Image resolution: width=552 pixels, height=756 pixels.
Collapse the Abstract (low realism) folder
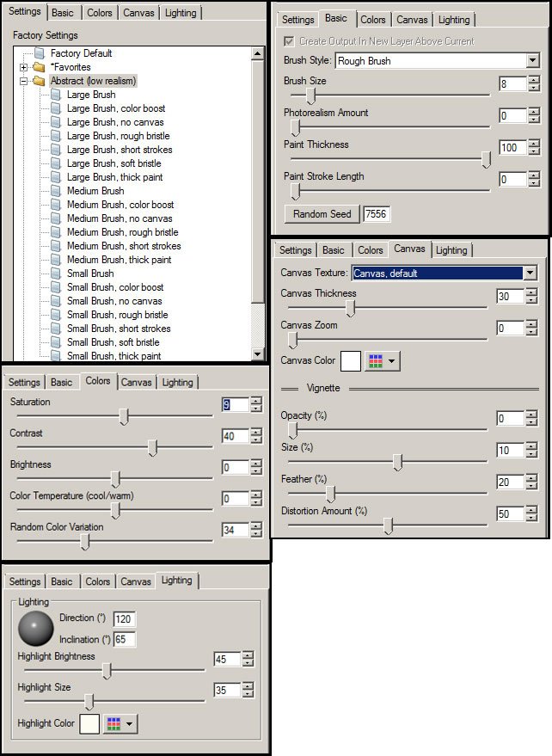pos(23,81)
